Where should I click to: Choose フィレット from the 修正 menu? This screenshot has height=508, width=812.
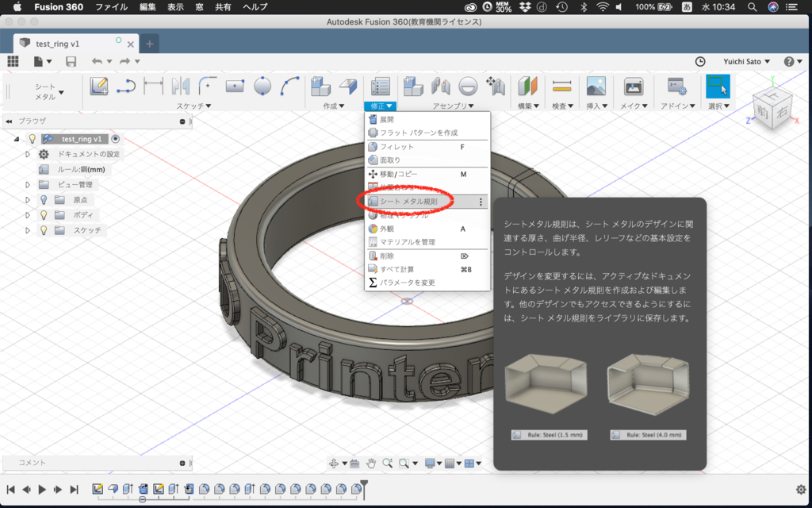coord(427,147)
